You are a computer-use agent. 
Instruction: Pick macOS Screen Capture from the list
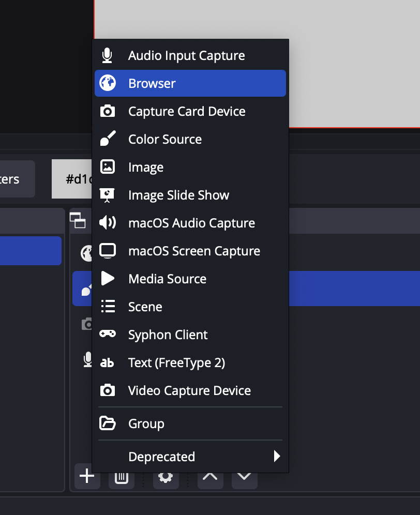[194, 251]
